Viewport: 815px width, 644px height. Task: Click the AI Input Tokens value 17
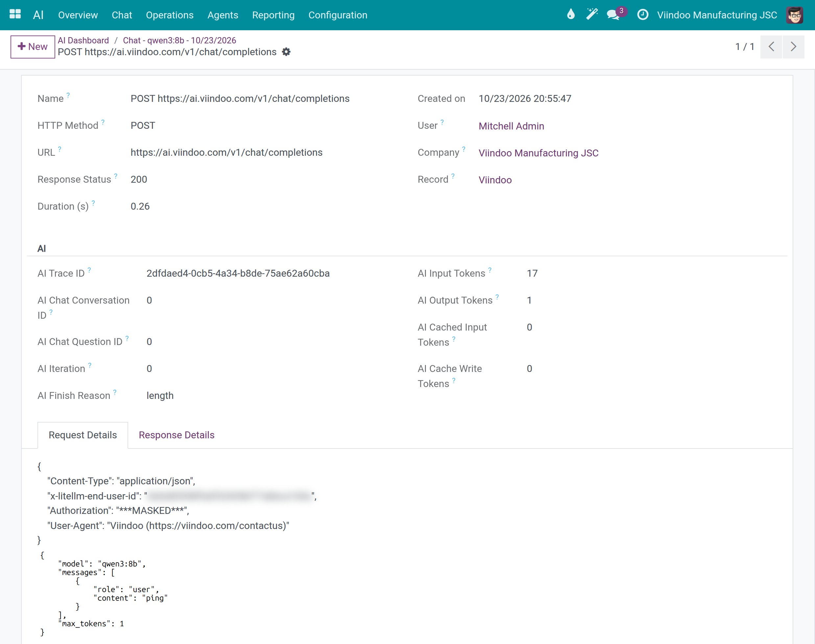click(x=532, y=273)
